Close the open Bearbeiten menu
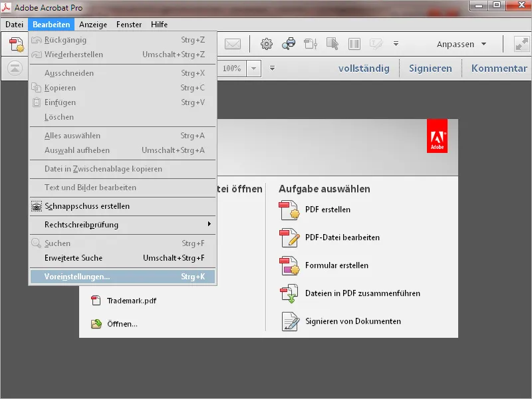Image resolution: width=532 pixels, height=399 pixels. pos(51,25)
